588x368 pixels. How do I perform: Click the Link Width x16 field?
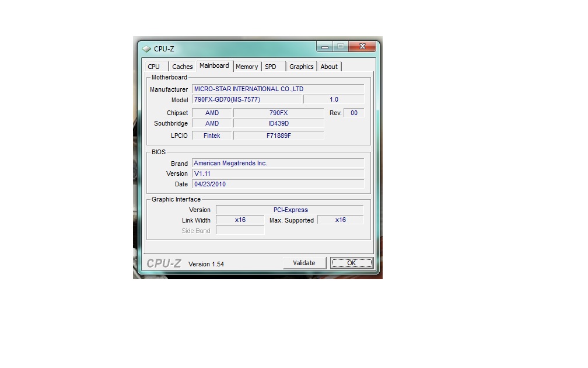coord(240,220)
